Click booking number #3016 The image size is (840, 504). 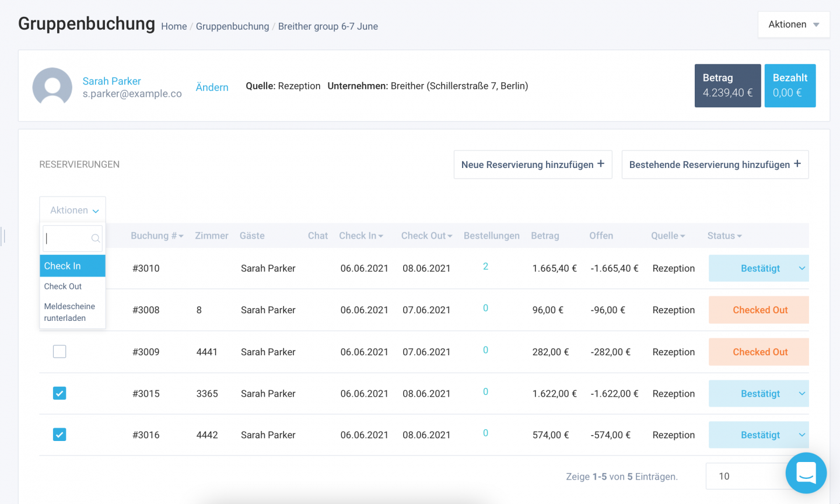146,435
